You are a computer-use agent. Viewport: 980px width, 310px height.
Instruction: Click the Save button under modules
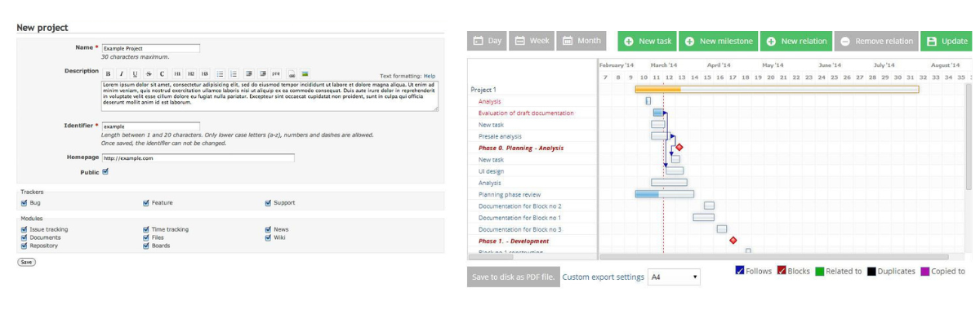pos(27,262)
